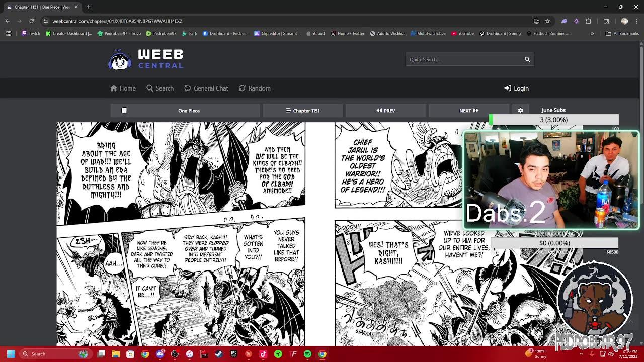Viewport: 644px width, 362px height.
Task: Click left manga page image
Action: 181,234
